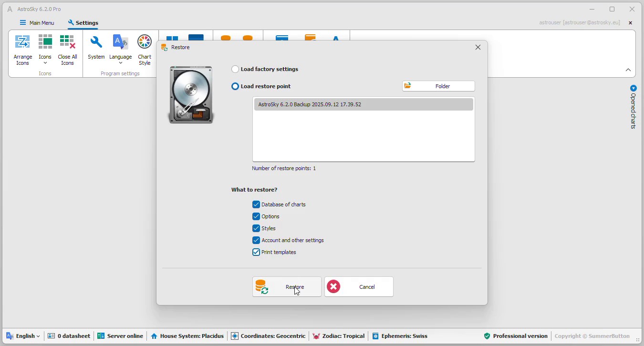
Task: Uncheck the Styles checkbox
Action: click(256, 228)
